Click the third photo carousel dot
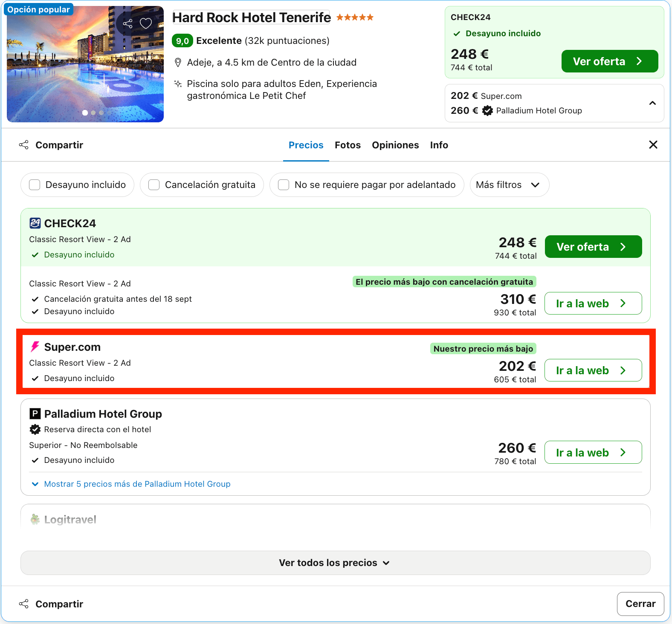The height and width of the screenshot is (624, 672). coord(101,113)
